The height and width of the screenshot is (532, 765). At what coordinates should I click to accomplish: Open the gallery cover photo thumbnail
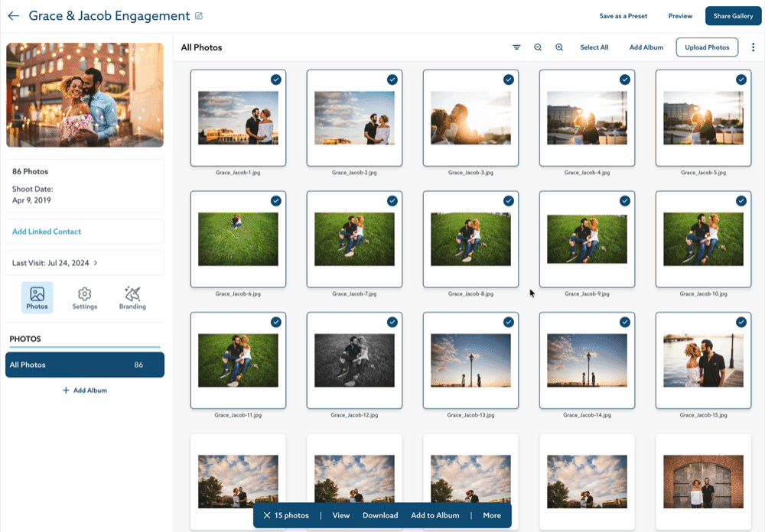84,94
